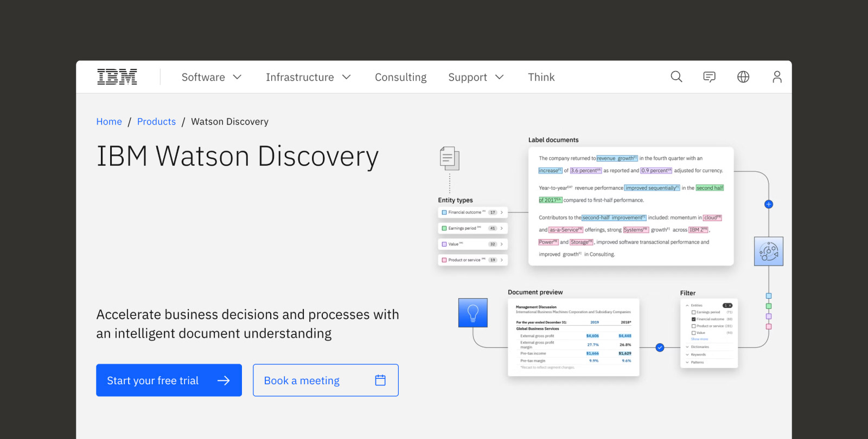Collapse the Entities section in Filter

point(694,305)
